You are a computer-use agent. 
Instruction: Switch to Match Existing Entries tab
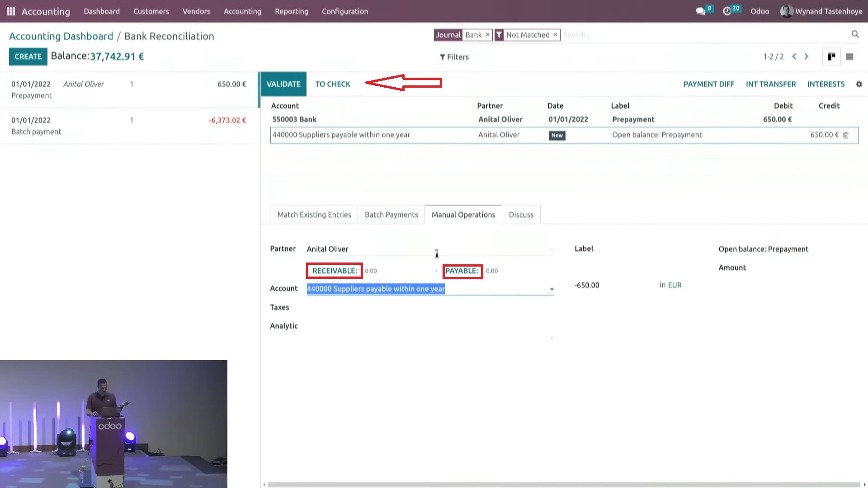[314, 215]
